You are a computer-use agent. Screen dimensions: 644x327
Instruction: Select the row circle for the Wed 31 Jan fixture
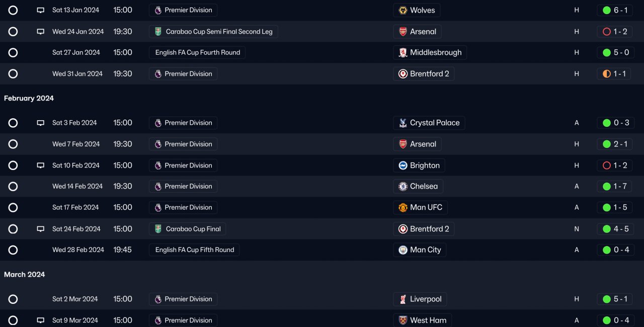coord(13,74)
